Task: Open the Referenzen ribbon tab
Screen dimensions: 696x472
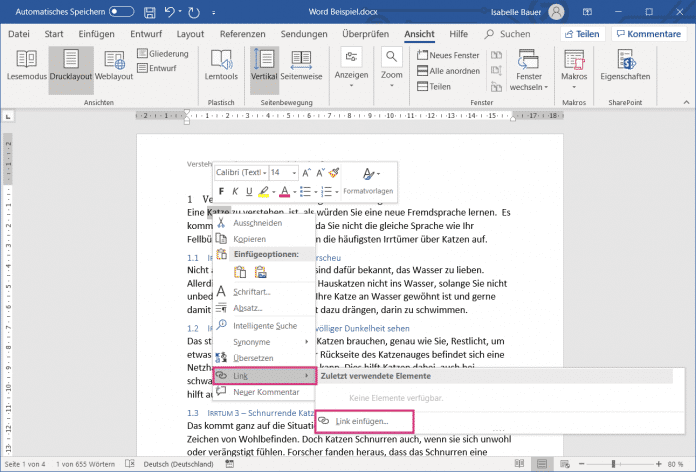Action: (242, 34)
